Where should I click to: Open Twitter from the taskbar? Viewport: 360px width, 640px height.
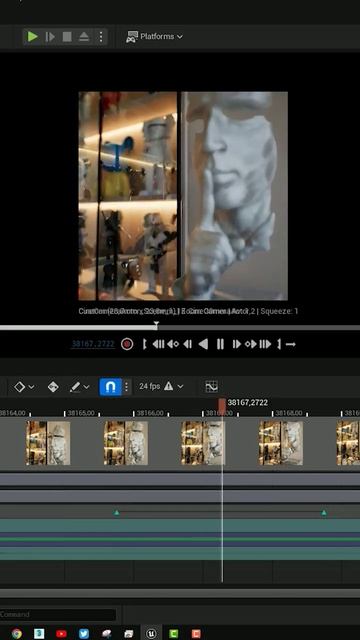click(84, 633)
